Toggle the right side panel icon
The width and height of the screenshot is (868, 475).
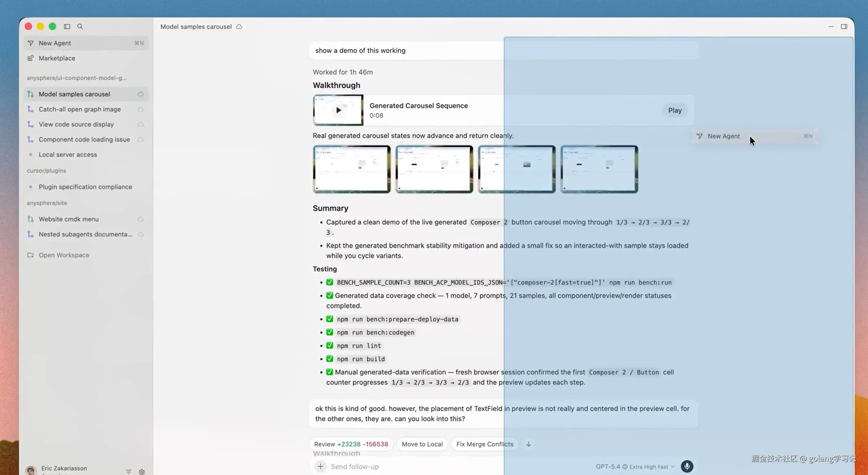[x=844, y=26]
